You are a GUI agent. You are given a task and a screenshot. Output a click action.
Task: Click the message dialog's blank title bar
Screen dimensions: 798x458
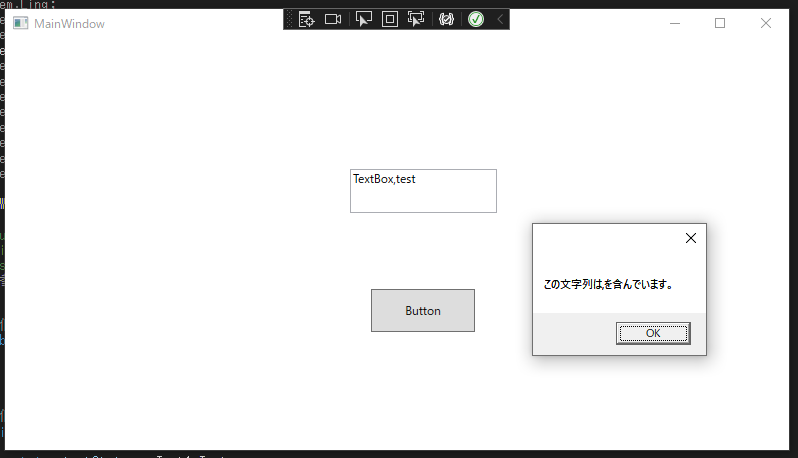pyautogui.click(x=600, y=238)
